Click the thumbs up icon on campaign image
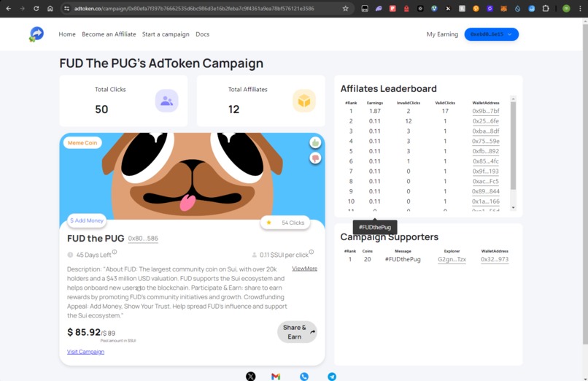 [x=315, y=142]
